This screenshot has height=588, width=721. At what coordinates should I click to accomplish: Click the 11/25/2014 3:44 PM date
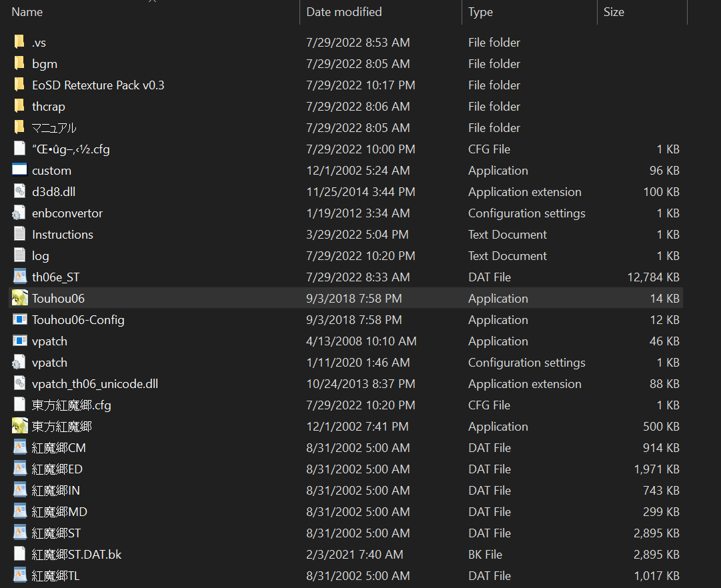(361, 192)
